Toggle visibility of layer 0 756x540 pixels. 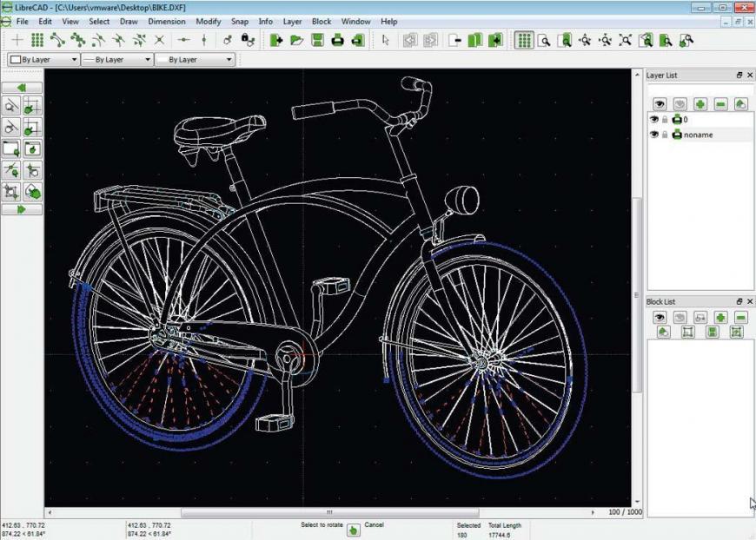point(653,120)
